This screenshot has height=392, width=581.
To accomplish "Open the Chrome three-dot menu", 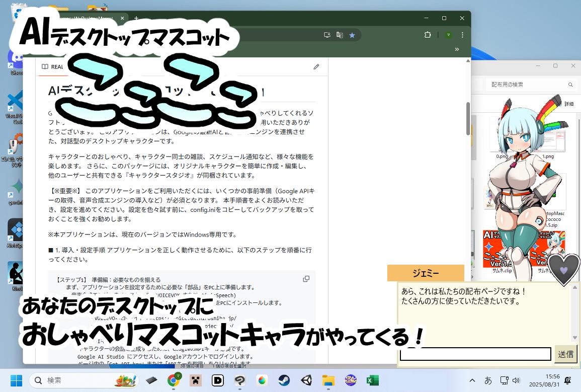I will [462, 35].
